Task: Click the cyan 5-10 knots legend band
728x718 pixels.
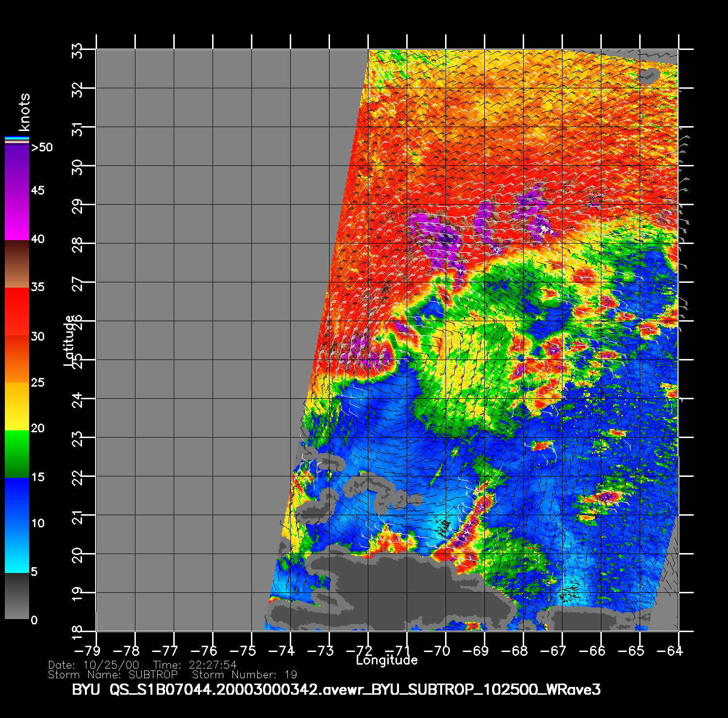Action: click(x=17, y=549)
